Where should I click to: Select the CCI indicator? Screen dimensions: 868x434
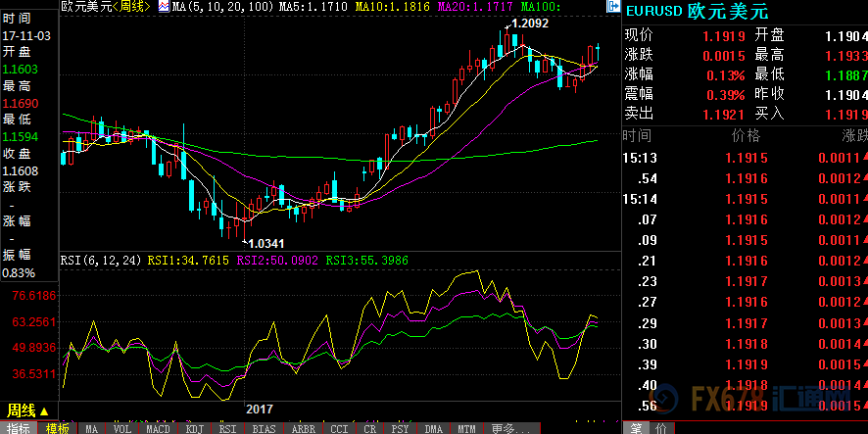click(x=338, y=428)
